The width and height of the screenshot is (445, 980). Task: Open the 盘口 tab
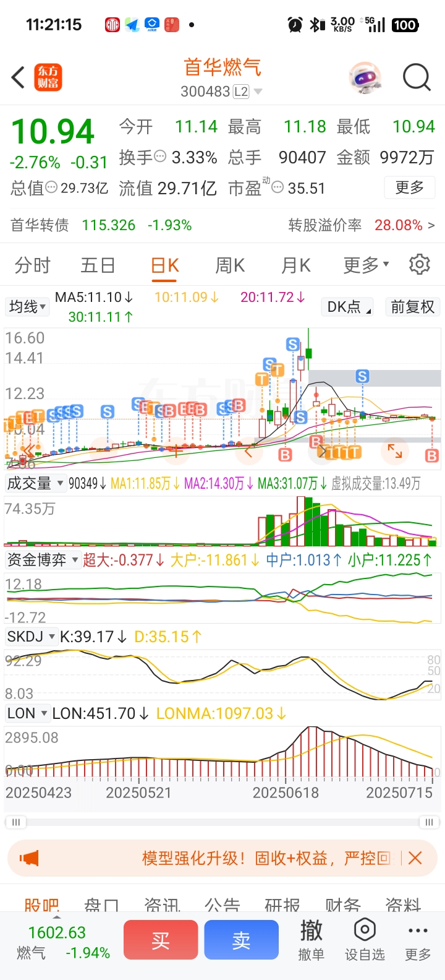pos(101,905)
